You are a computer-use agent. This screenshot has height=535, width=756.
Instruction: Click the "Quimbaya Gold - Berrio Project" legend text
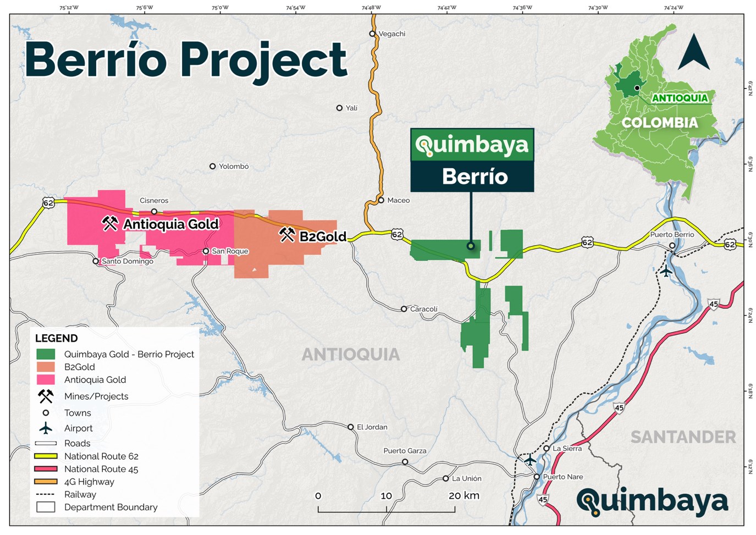129,354
